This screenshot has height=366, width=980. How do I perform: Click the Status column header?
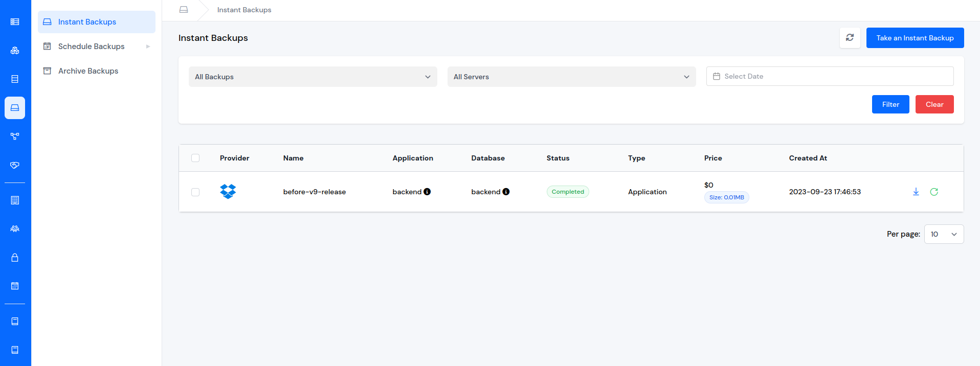(558, 158)
